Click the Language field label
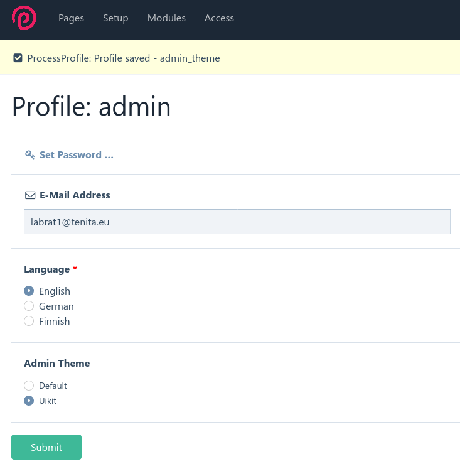Screen dimensions: 460x476 46,269
